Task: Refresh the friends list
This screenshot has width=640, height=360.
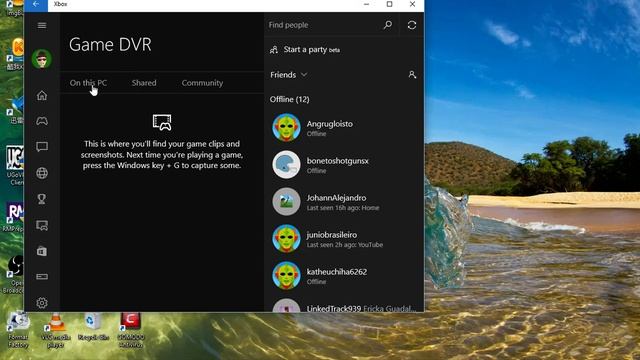Action: pyautogui.click(x=412, y=25)
